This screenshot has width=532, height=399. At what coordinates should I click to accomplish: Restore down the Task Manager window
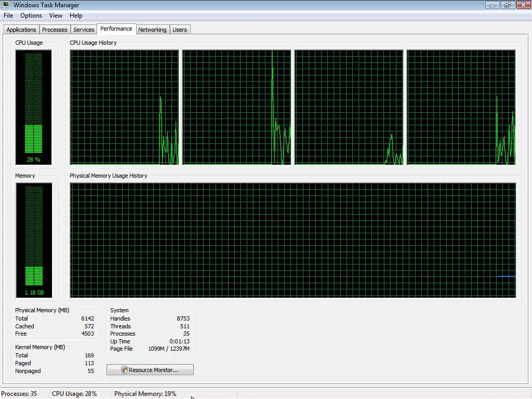point(507,5)
